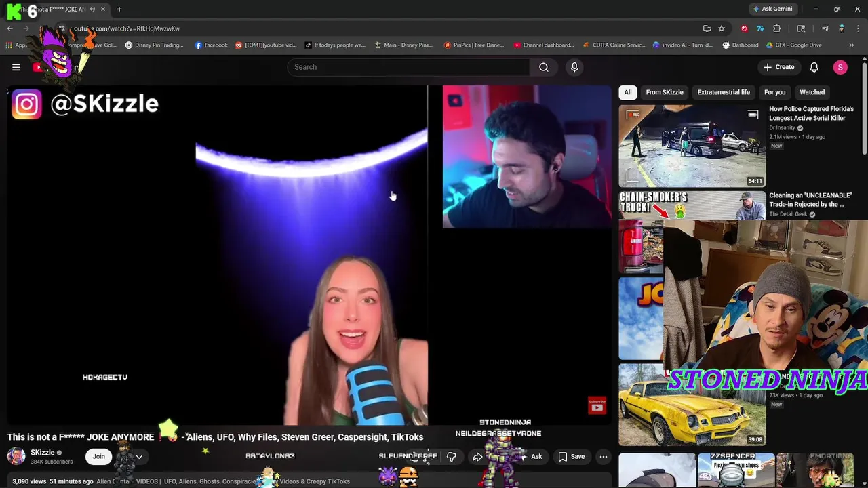
Task: Open PinPics Free Disney bookmark
Action: pos(474,45)
